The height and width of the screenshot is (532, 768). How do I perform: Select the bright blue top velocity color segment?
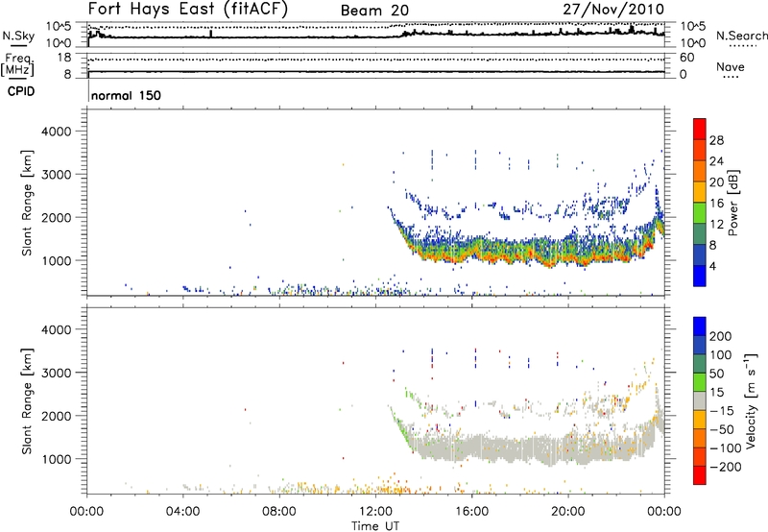pyautogui.click(x=700, y=326)
